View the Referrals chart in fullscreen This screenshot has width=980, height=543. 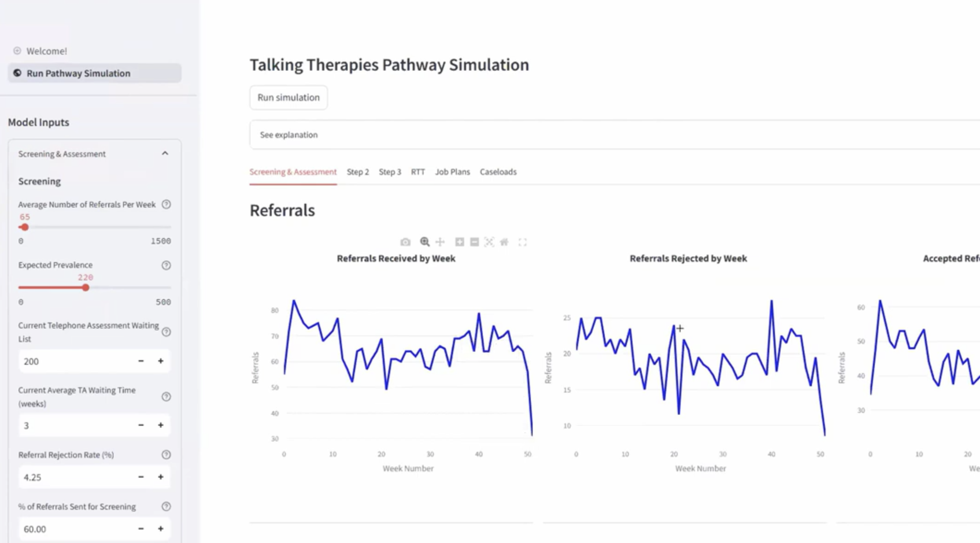pyautogui.click(x=523, y=242)
